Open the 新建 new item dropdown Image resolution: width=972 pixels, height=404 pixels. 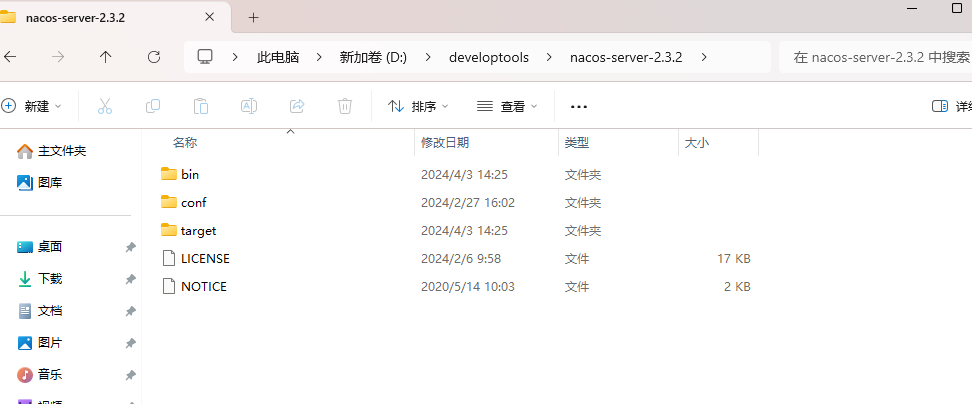(31, 106)
